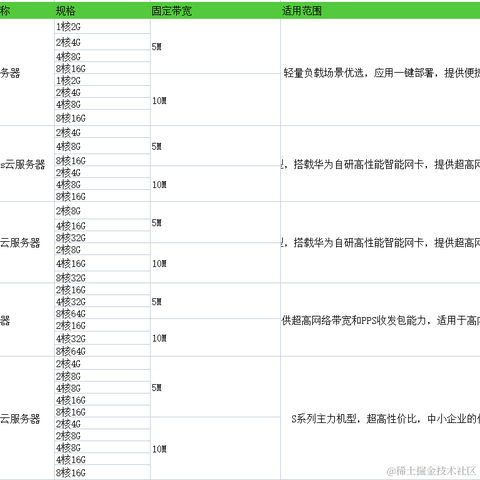Select 2核8G in S系列 5M group
This screenshot has width=480, height=480.
102,376
